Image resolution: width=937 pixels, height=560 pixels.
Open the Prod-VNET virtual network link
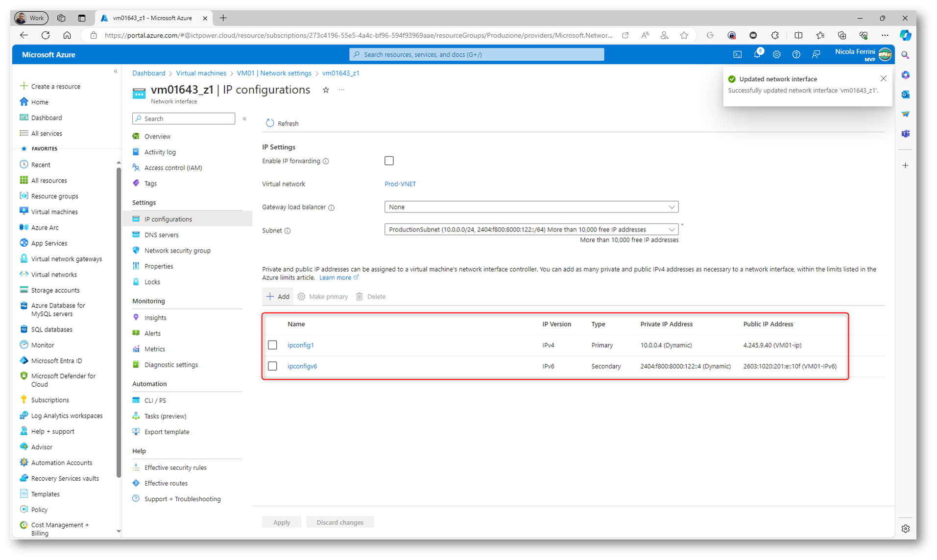tap(400, 184)
